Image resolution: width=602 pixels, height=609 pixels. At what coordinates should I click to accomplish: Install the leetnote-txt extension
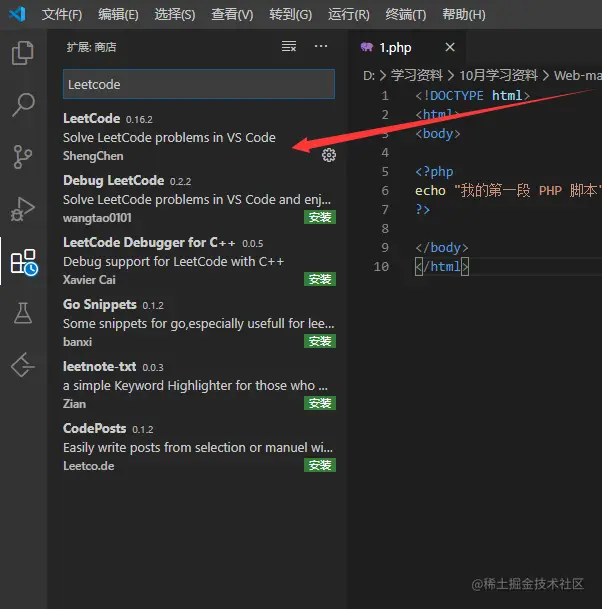(320, 403)
